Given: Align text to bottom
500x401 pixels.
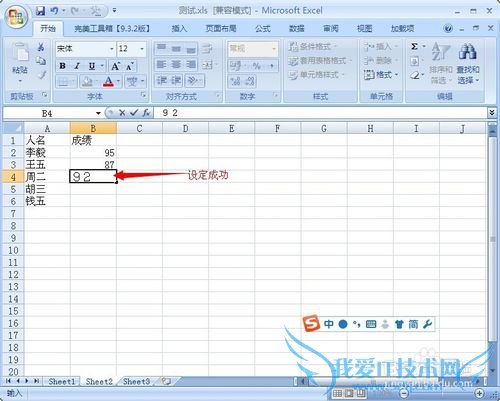Looking at the screenshot, I should tap(191, 49).
